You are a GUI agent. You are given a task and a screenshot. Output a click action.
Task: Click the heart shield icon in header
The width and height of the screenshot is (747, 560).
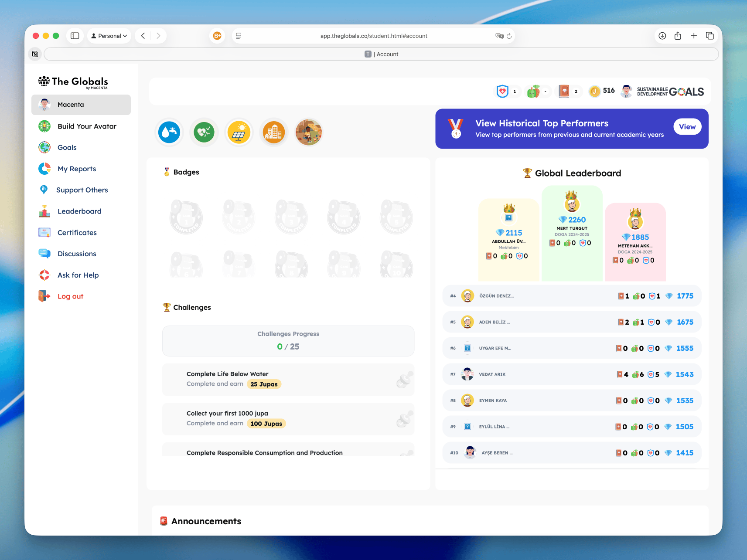502,91
